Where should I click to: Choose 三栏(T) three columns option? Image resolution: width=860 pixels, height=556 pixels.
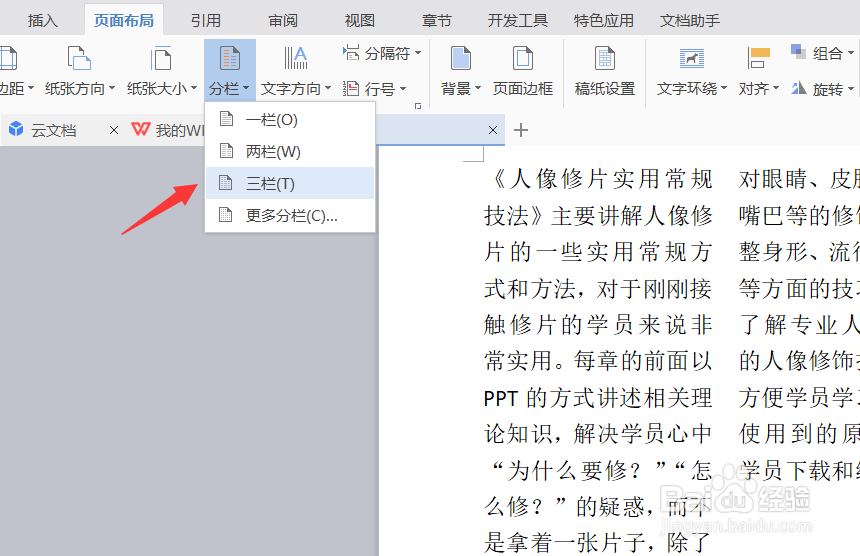click(x=290, y=183)
